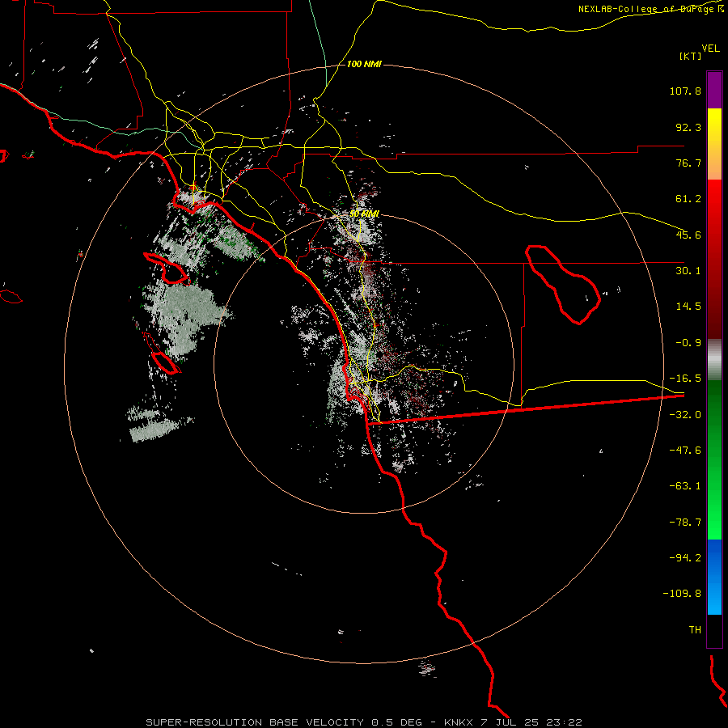Image resolution: width=728 pixels, height=728 pixels.
Task: Click the 76.7 velocity scale value
Action: [x=688, y=163]
